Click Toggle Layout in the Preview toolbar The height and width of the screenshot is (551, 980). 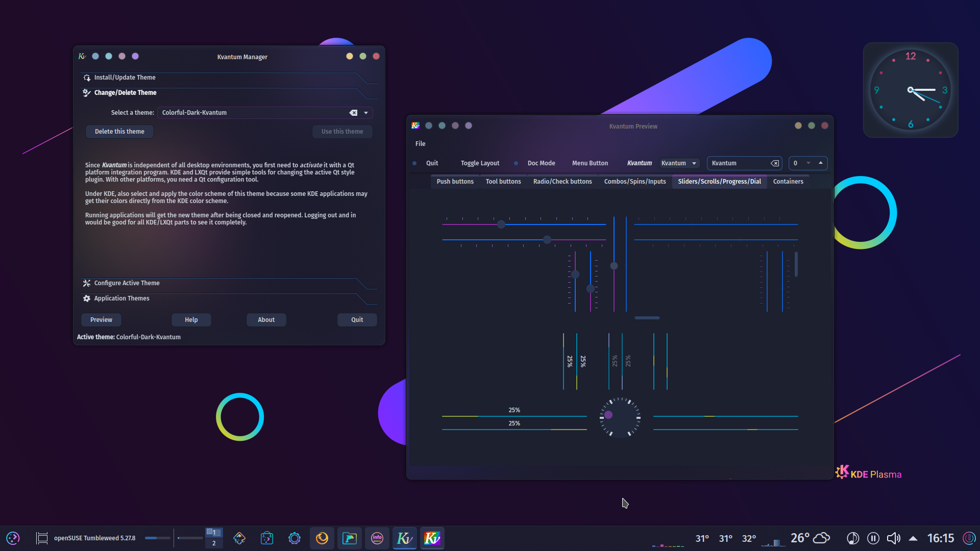coord(480,163)
